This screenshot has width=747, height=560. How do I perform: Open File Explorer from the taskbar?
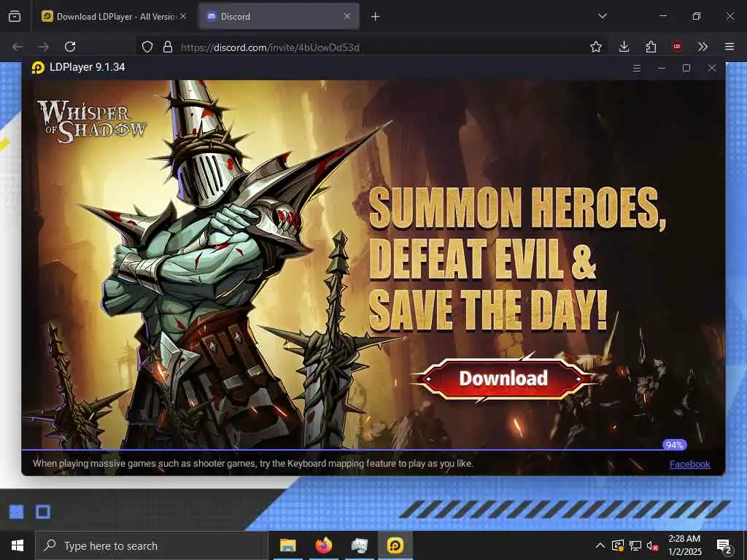pyautogui.click(x=287, y=545)
